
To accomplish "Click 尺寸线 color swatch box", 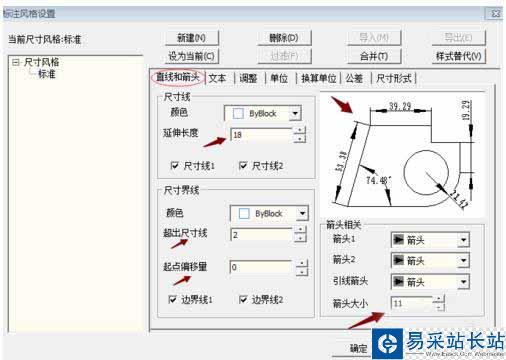I will 238,113.
